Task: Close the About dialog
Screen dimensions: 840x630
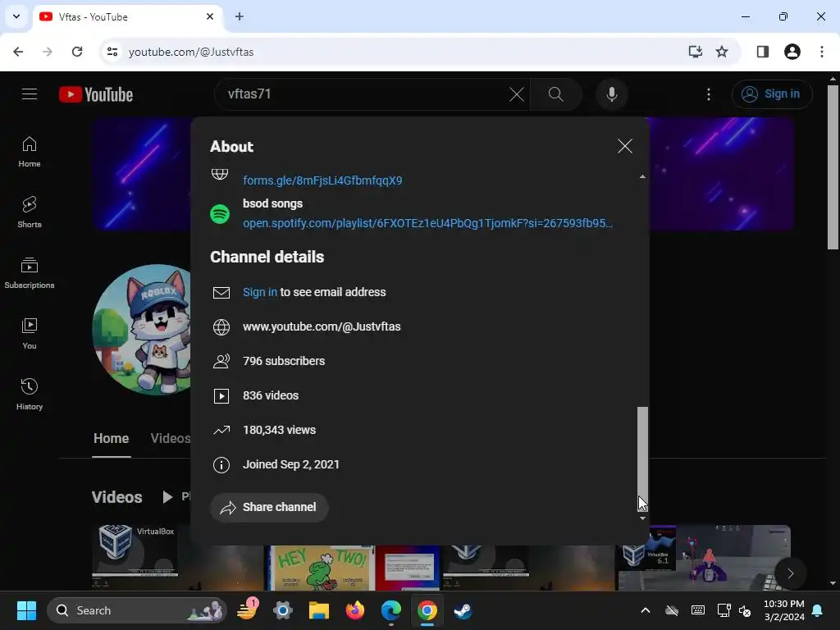Action: 624,146
